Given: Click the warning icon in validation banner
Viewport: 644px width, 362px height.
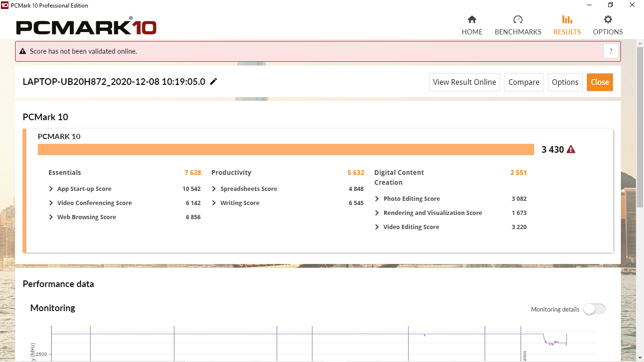Looking at the screenshot, I should point(23,51).
